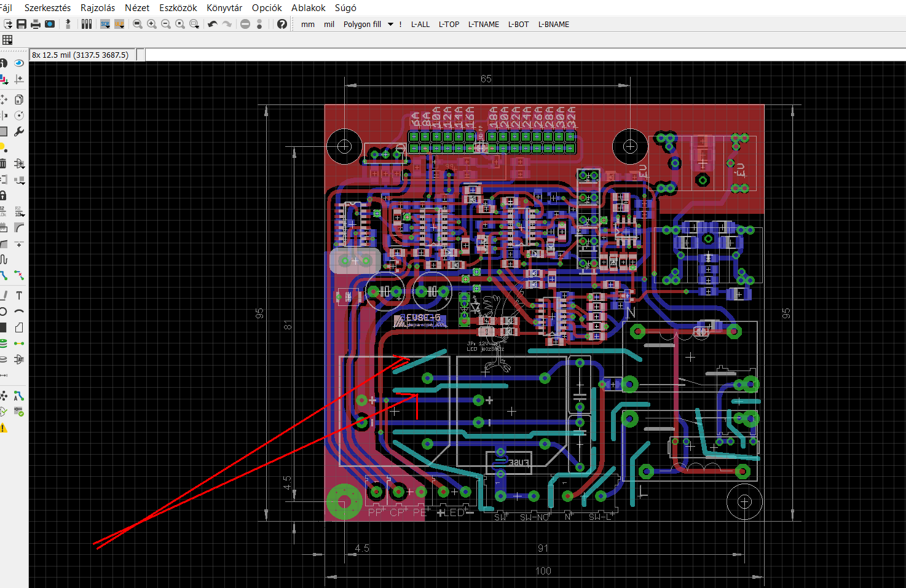Expand the grid dropdown icon
This screenshot has height=588, width=906.
[7, 40]
